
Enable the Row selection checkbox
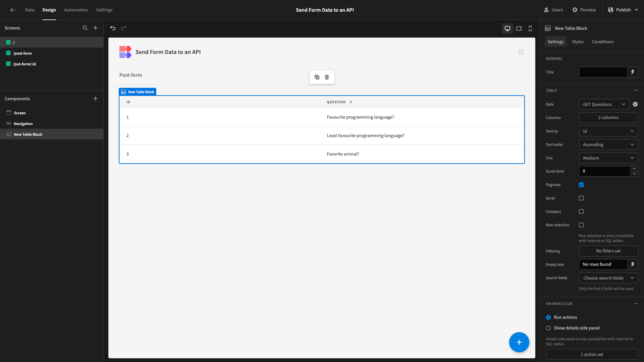tap(581, 225)
